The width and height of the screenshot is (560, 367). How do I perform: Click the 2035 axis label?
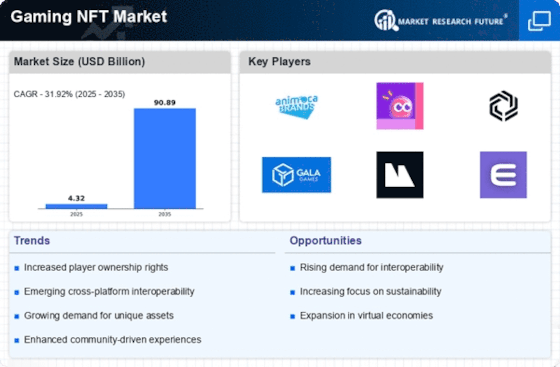pos(165,214)
